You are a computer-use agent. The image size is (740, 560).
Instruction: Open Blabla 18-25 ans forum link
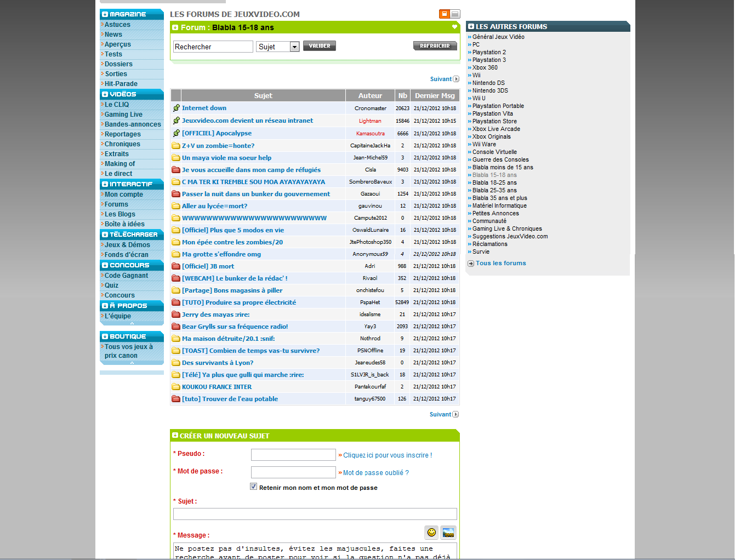(x=494, y=183)
